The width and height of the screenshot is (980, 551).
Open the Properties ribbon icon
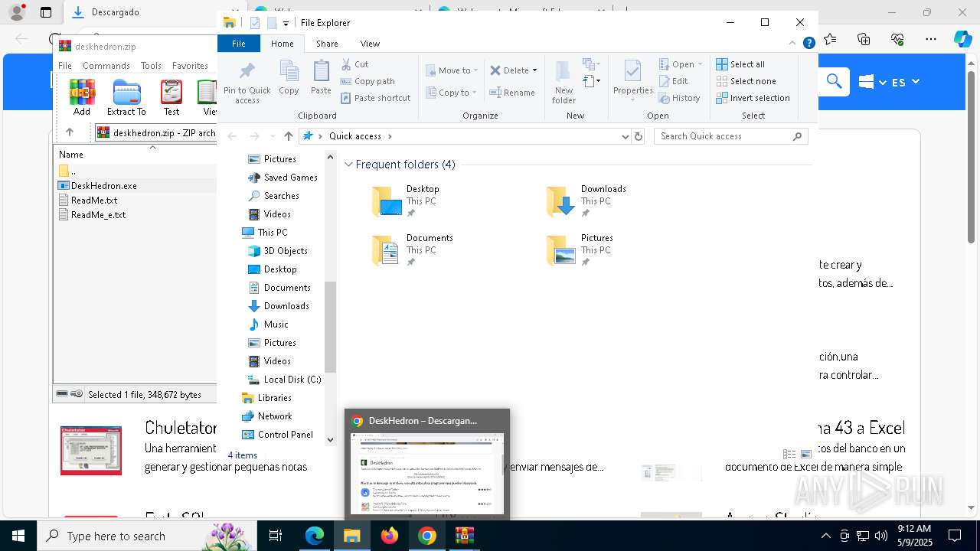click(x=632, y=80)
